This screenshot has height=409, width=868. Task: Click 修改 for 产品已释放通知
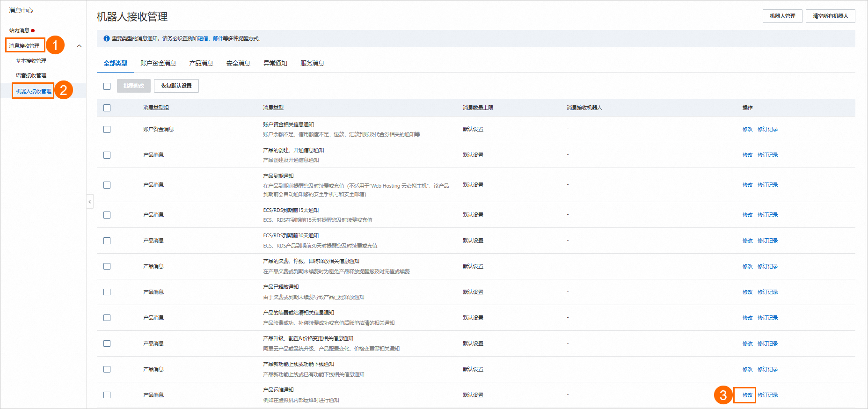coord(747,292)
